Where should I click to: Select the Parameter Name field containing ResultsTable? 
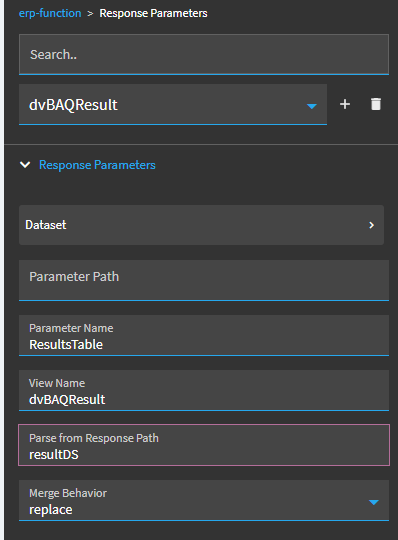point(204,335)
